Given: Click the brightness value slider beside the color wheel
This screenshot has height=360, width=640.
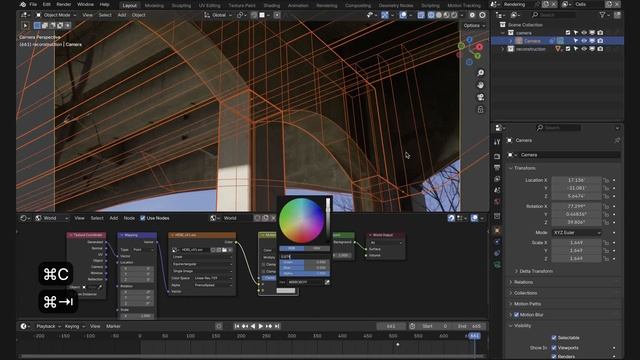Looking at the screenshot, I should 327,220.
